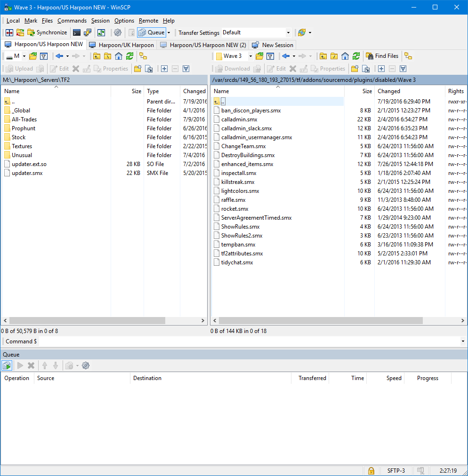Click the delete X icon in the Queue toolbar
Viewport: 468px width, 476px height.
31,365
